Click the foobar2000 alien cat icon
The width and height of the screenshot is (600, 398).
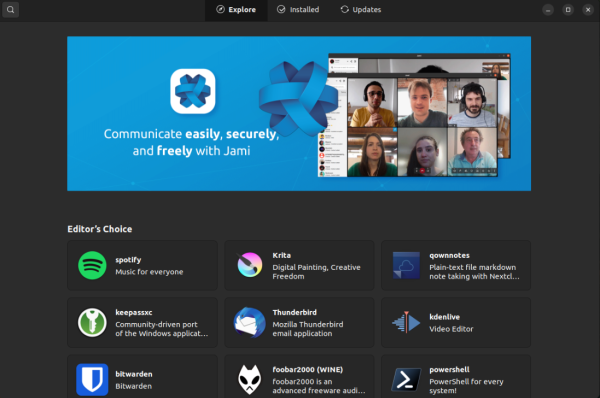pos(249,380)
